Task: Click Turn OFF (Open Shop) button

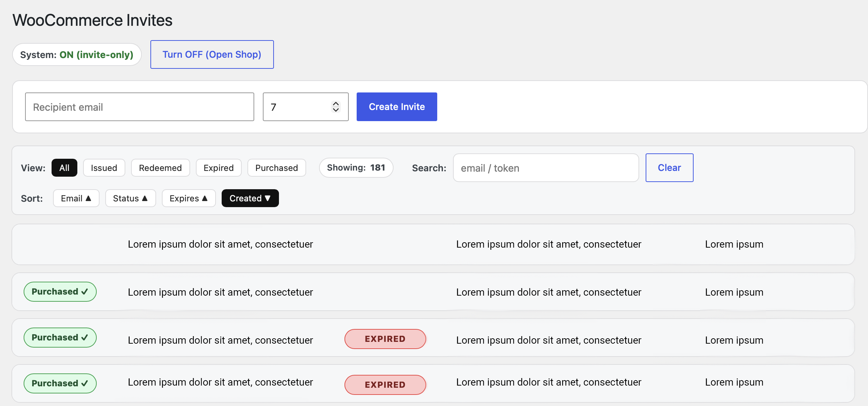Action: pyautogui.click(x=212, y=54)
